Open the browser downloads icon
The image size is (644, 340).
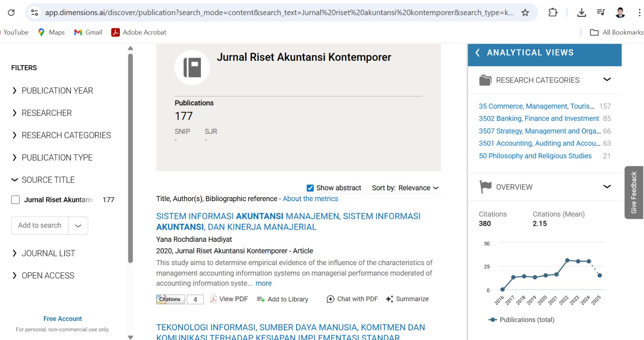coord(581,12)
